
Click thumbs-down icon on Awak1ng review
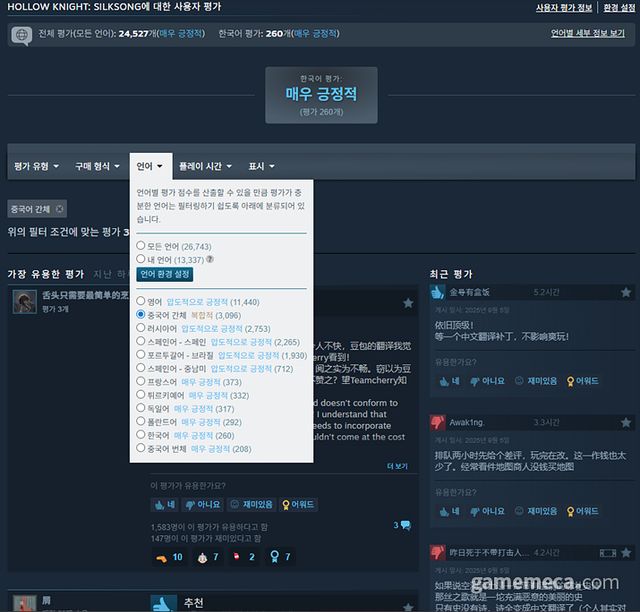437,423
